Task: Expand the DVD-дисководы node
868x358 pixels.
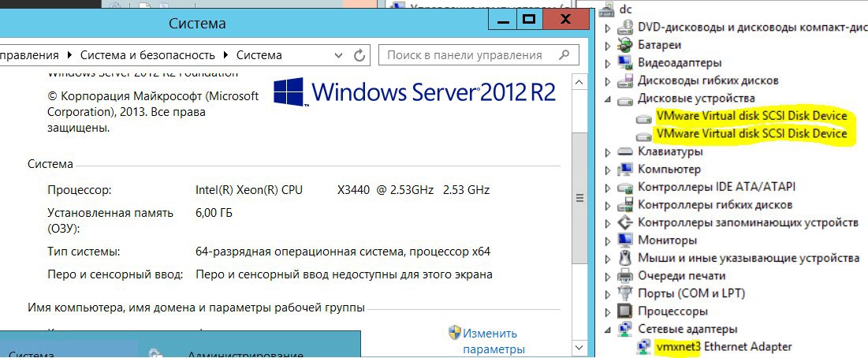Action: click(608, 28)
